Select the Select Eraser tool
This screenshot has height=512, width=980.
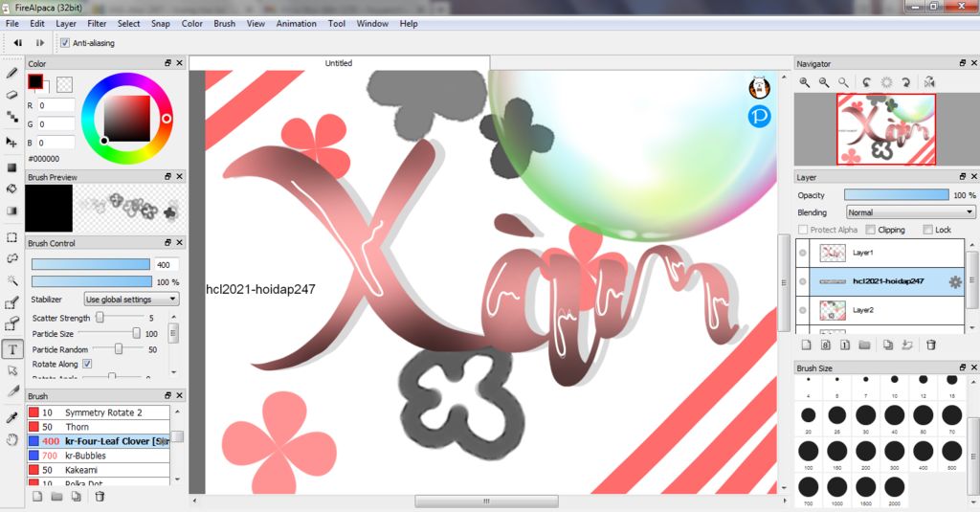coord(11,323)
